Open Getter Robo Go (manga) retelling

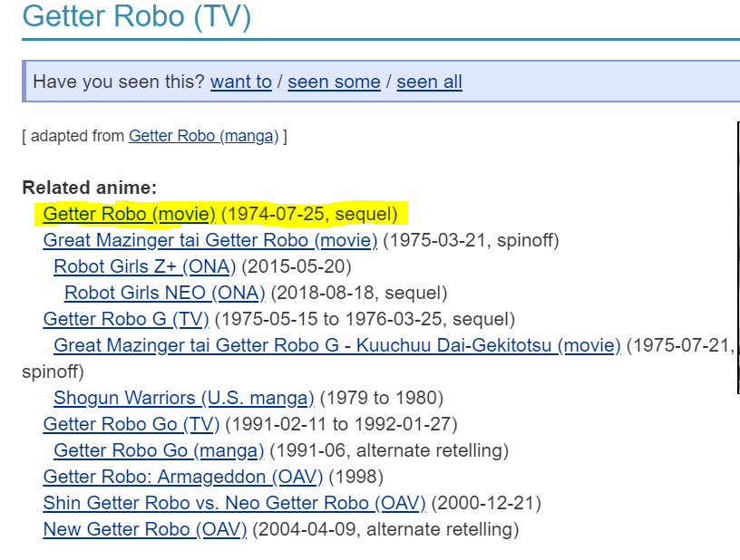coord(159,450)
